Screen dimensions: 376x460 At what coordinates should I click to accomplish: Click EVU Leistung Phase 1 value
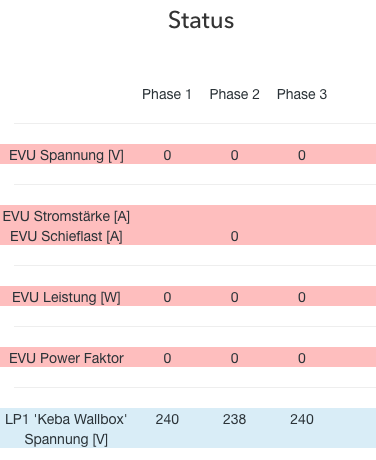(167, 297)
